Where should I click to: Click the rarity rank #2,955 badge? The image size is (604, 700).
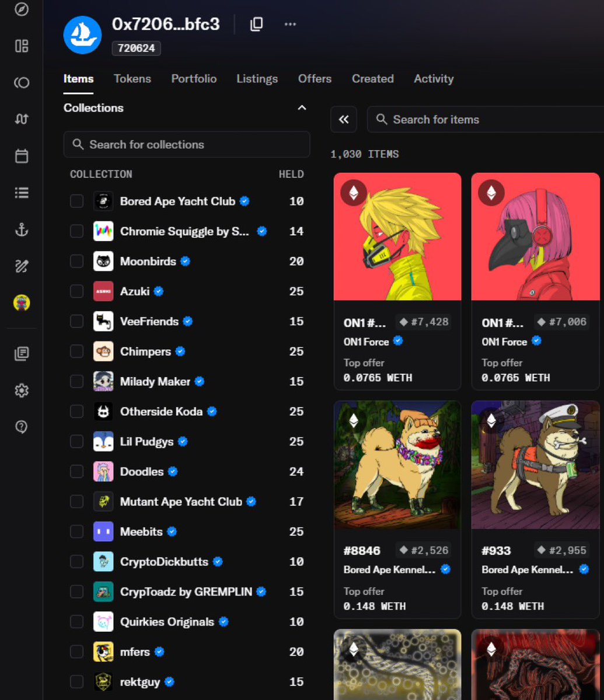click(561, 550)
